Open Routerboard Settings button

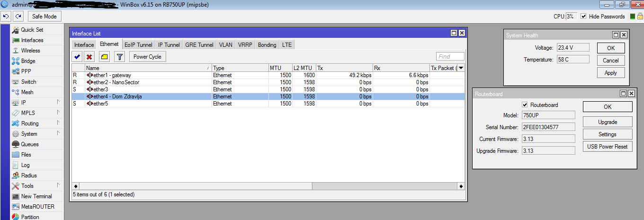click(608, 134)
